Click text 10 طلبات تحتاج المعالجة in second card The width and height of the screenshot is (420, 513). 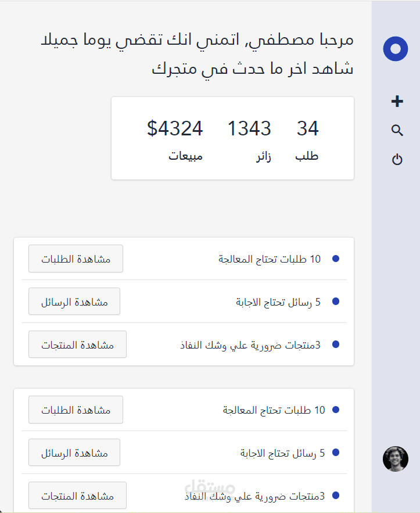pyautogui.click(x=274, y=410)
